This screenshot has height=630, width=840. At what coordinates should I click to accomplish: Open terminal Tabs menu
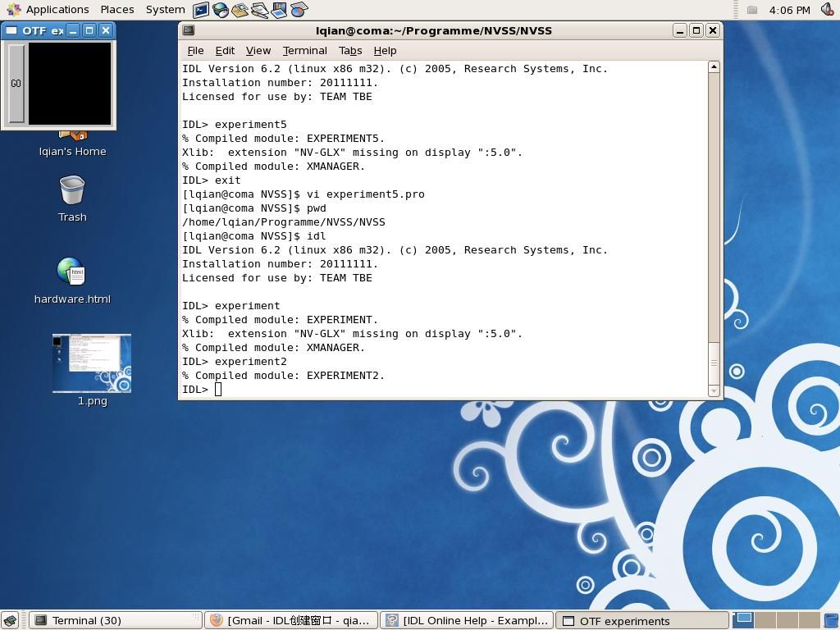click(x=350, y=50)
